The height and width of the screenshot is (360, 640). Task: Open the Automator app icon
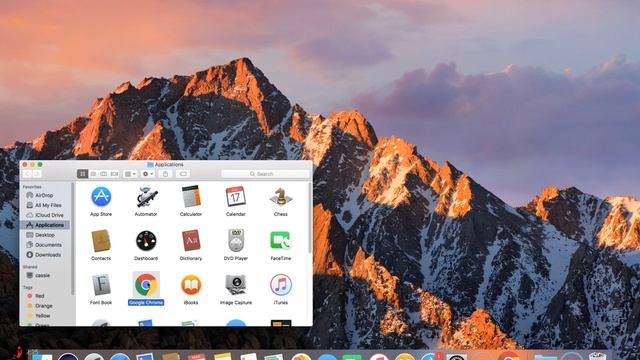pos(146,197)
